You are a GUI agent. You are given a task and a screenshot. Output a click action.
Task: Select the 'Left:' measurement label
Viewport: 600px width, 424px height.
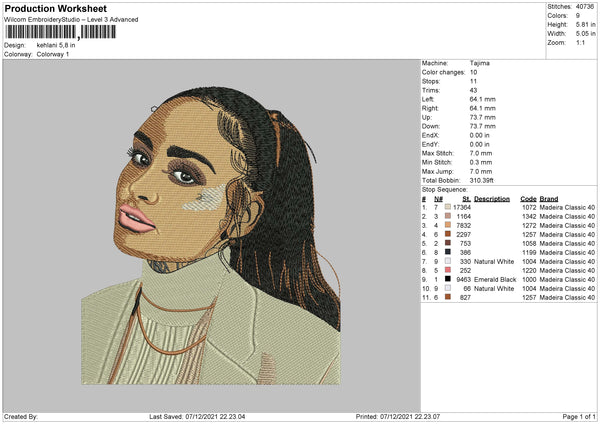pos(428,99)
